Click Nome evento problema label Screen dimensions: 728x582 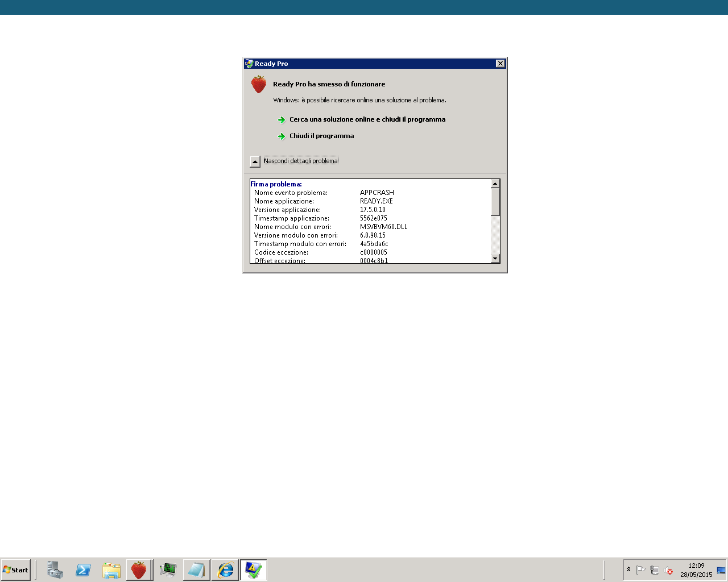click(291, 193)
